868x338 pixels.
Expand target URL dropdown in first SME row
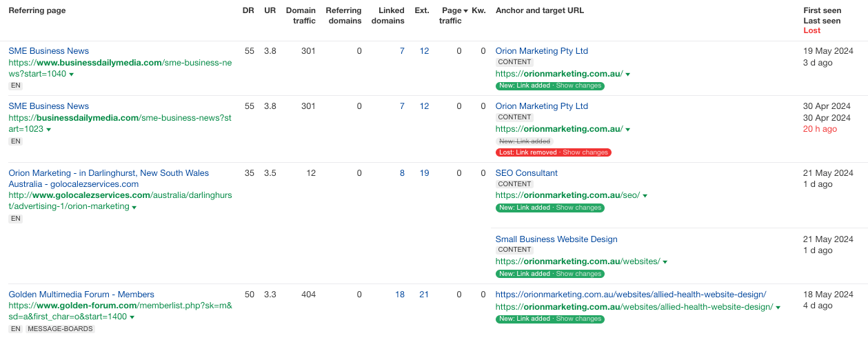pyautogui.click(x=627, y=74)
